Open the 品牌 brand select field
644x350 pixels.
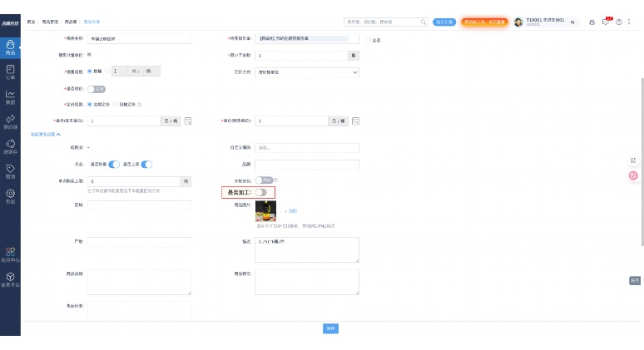click(307, 165)
